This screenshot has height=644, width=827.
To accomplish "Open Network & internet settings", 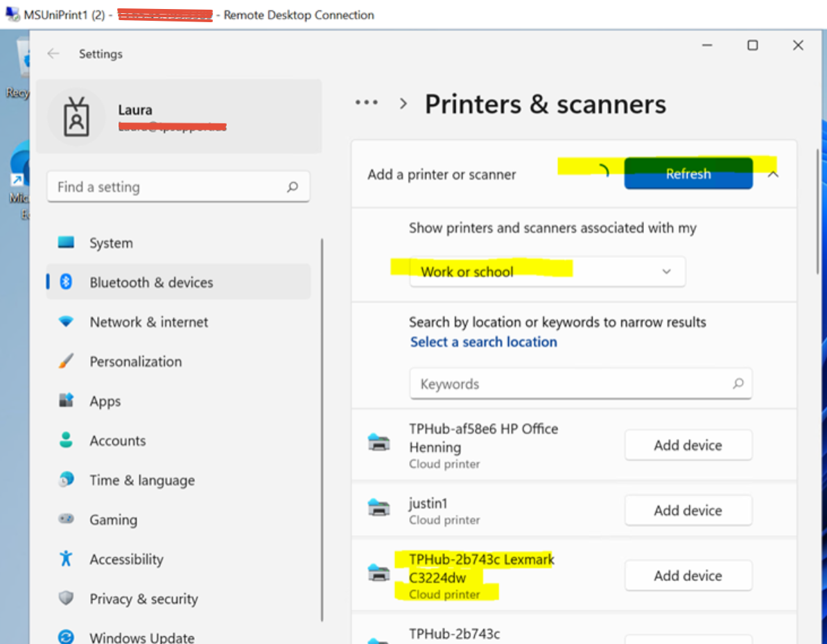I will click(x=178, y=322).
